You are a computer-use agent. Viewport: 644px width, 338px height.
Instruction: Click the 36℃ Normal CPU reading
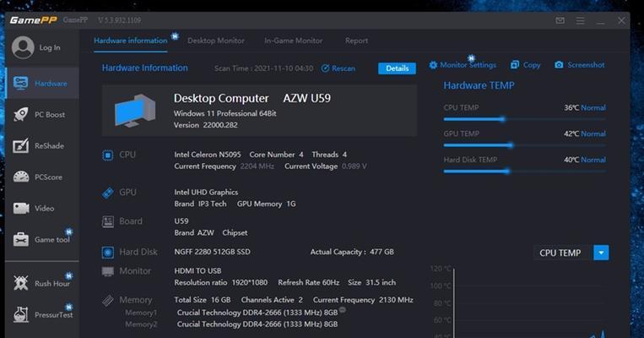(584, 107)
